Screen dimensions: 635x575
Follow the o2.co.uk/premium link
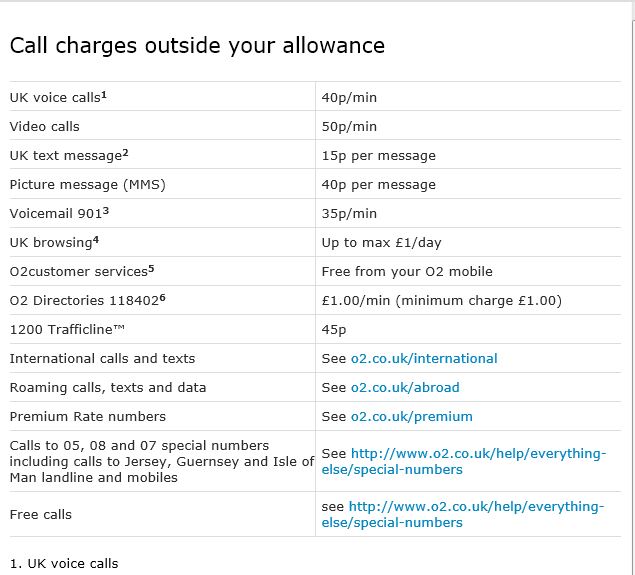411,416
